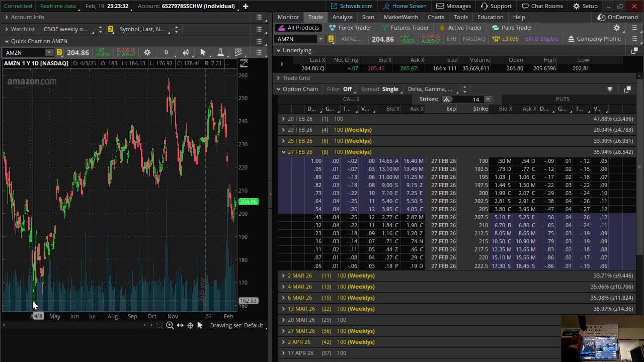Click the zoom in magnifier below the chart

coord(170,325)
